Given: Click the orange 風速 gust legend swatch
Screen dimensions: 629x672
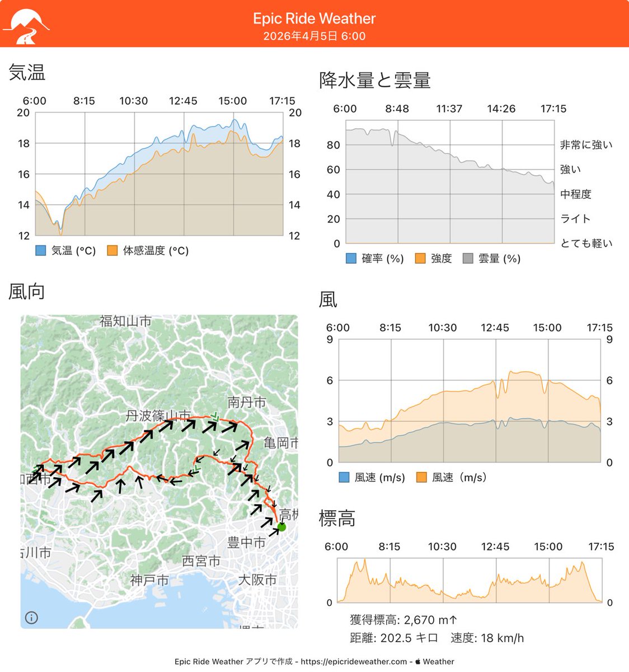Looking at the screenshot, I should click(421, 478).
